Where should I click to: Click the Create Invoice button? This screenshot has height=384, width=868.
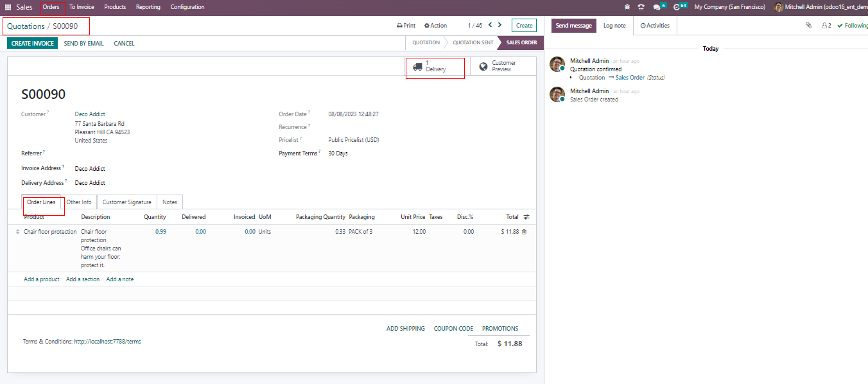33,44
